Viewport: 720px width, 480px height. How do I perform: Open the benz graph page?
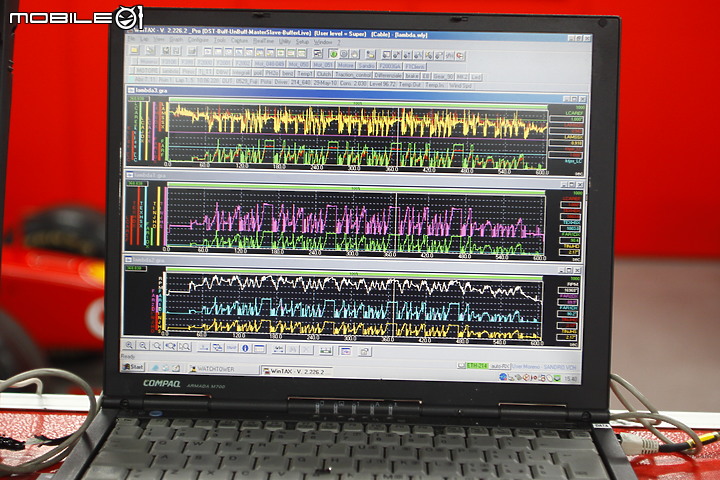point(287,73)
